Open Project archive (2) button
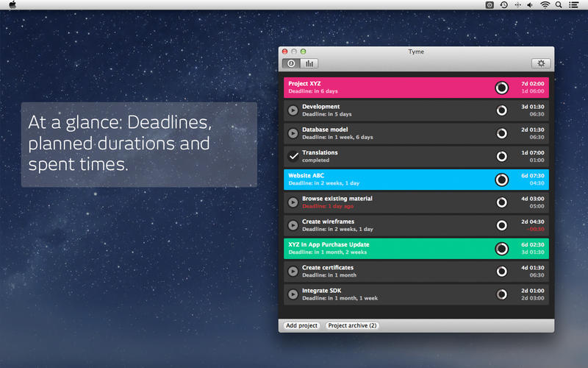 tap(352, 325)
